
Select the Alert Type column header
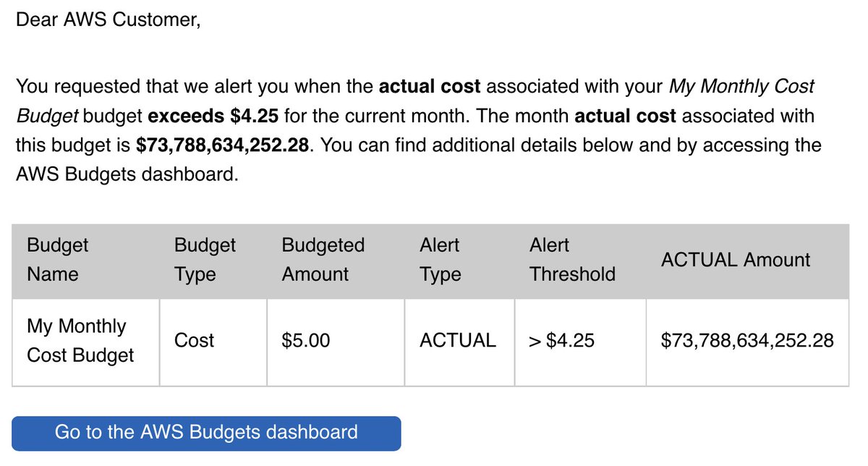coord(460,260)
